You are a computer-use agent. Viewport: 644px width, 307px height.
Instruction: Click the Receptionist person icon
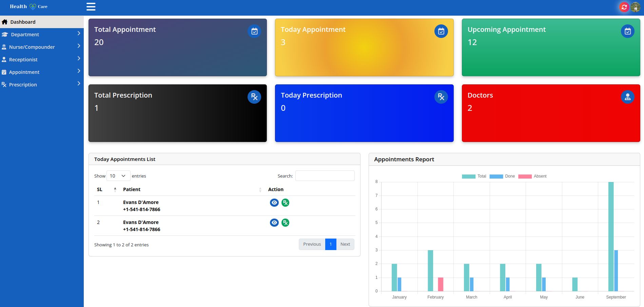click(x=4, y=60)
